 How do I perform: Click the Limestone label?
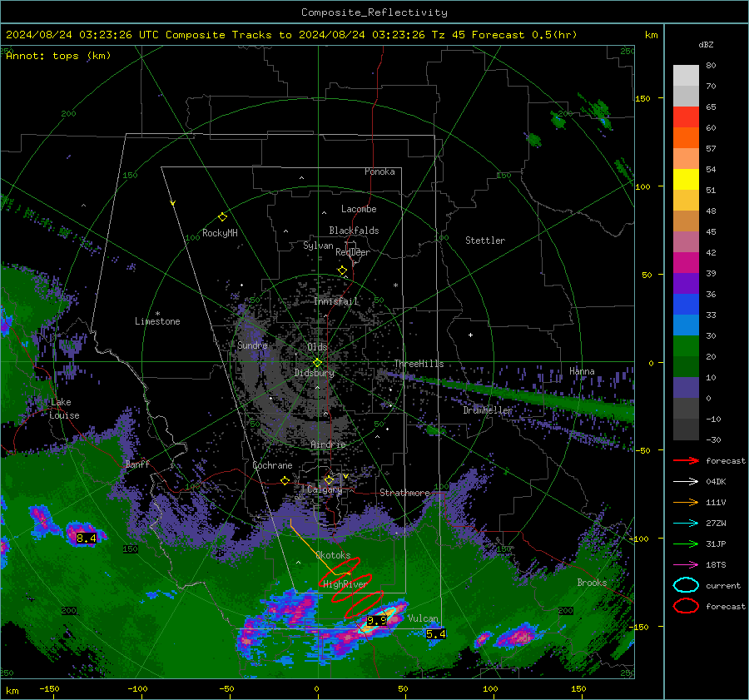157,321
